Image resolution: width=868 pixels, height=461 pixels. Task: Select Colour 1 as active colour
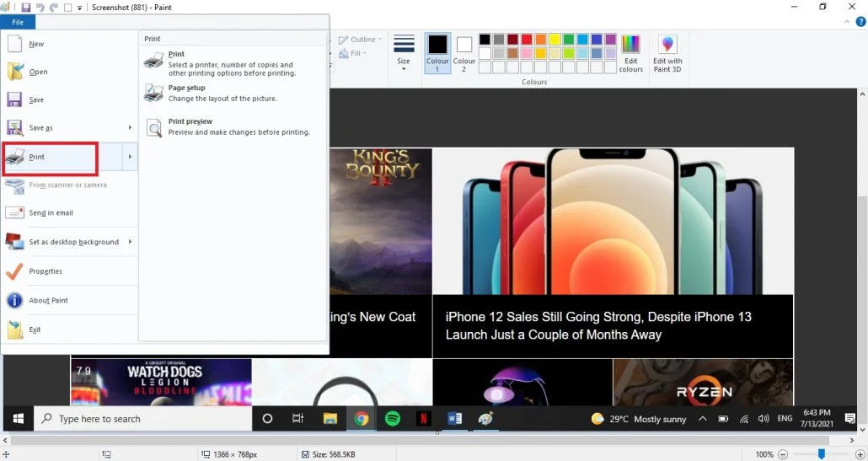point(437,53)
